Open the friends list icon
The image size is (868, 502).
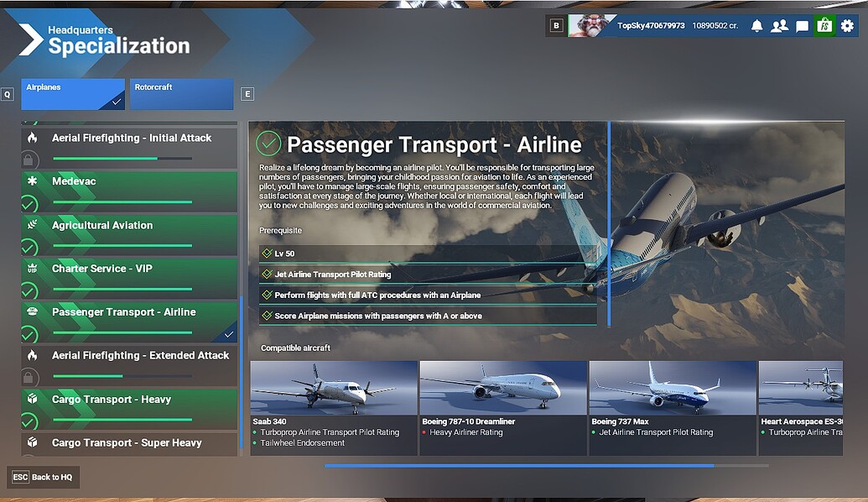(x=779, y=25)
